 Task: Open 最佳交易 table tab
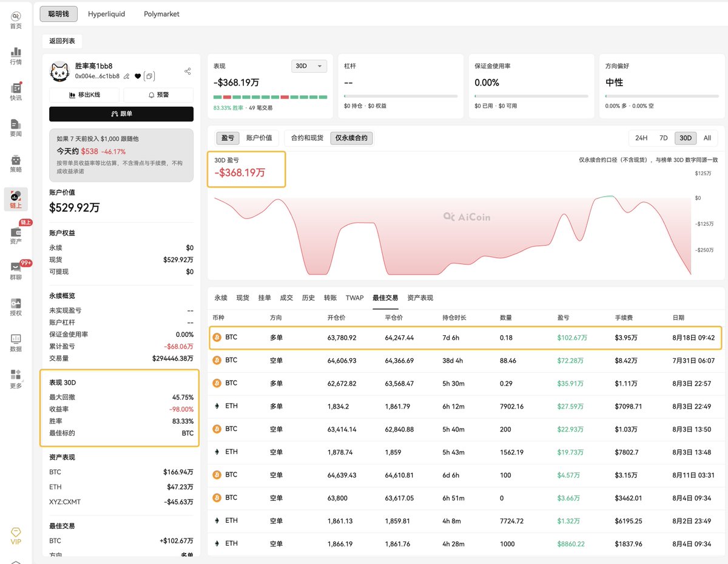[x=385, y=298]
